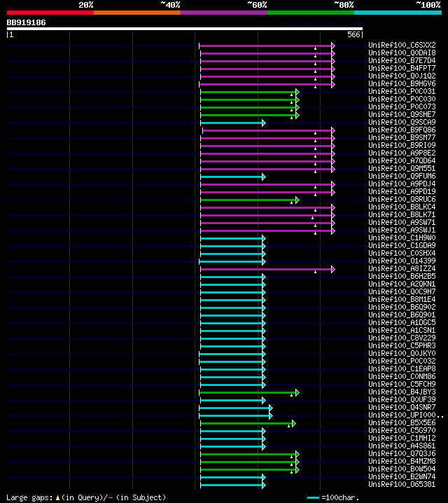Click the UniRef100_B6H2B5 label
448x503 pixels.
(x=402, y=276)
